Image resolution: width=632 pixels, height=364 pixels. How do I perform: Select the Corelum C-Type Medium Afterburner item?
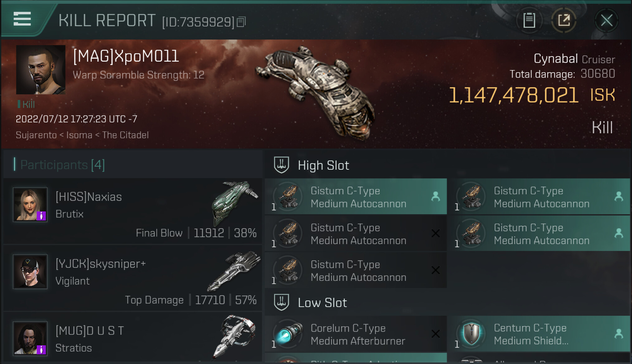(355, 334)
